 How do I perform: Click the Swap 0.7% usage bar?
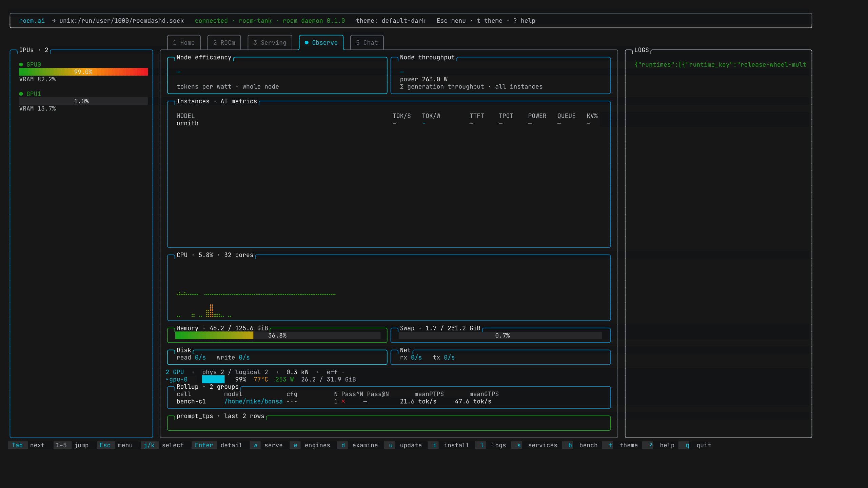pos(500,335)
